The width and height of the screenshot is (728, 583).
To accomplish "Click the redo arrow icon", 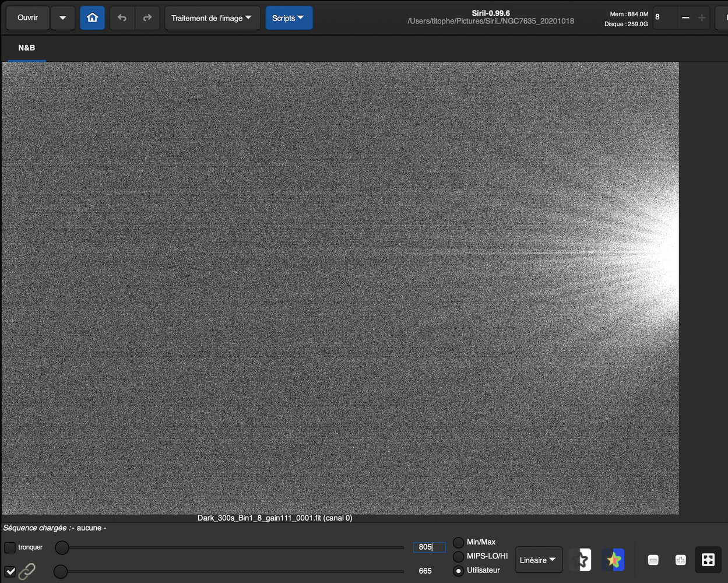I will point(147,18).
